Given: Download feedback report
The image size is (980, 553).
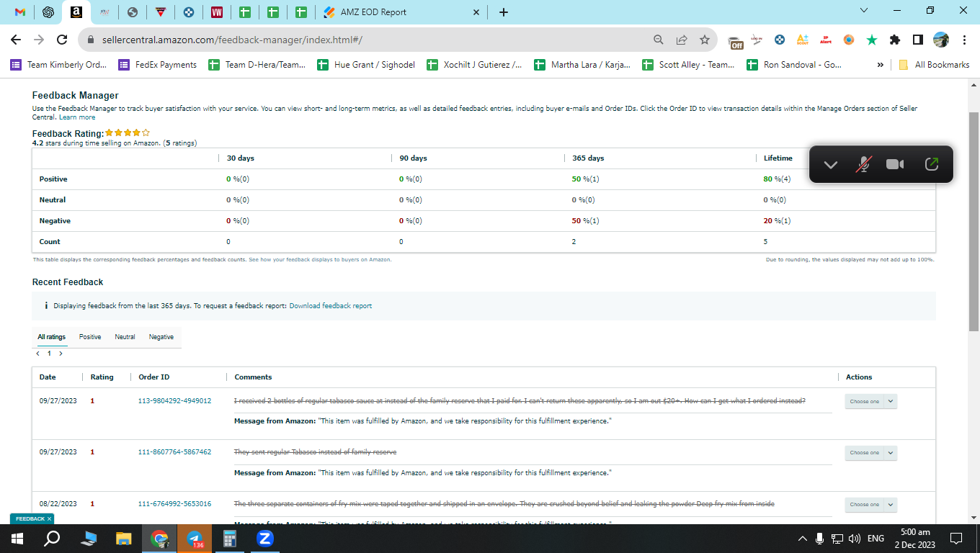Looking at the screenshot, I should click(x=331, y=306).
